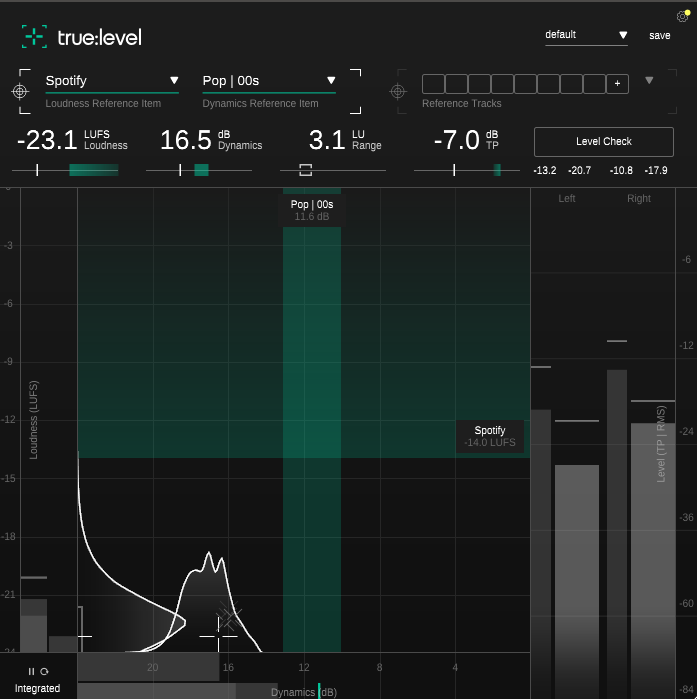Click the Range meter slider handle

(305, 170)
